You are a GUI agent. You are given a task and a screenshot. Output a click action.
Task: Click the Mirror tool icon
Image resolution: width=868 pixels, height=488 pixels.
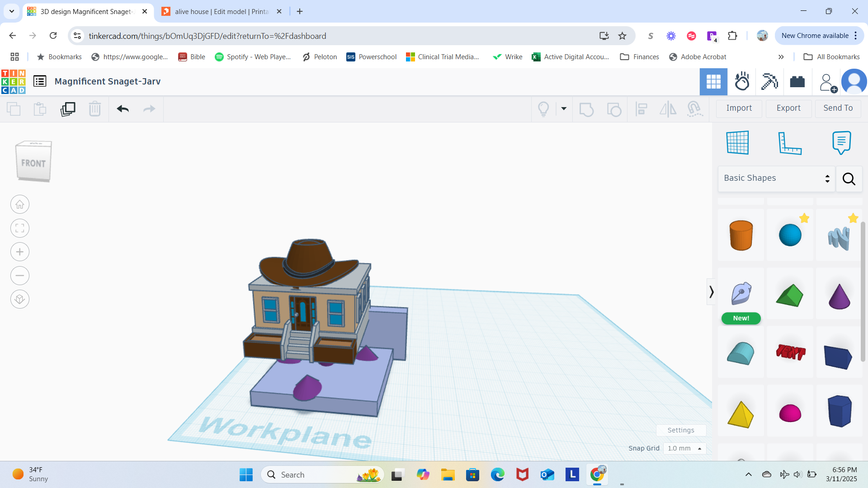click(668, 109)
